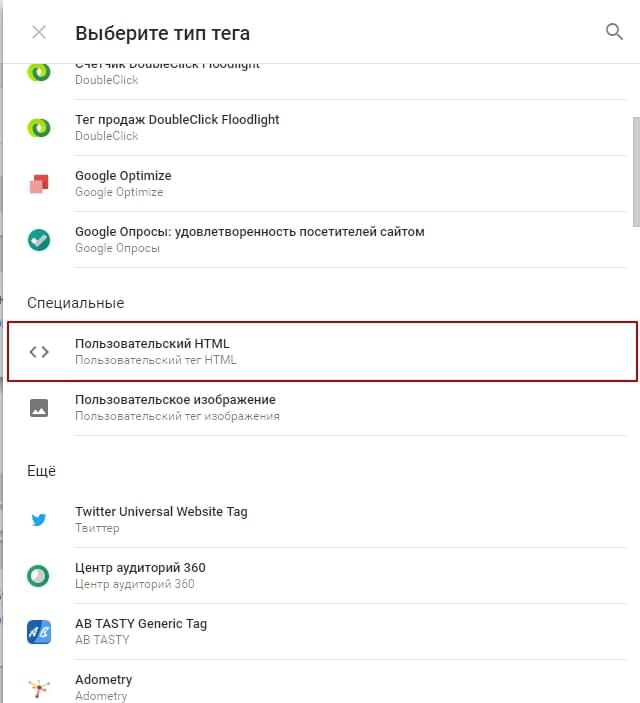Screen dimensions: 640x703
Task: Click the green DoubleClick Floodlight counter icon
Action: [39, 72]
